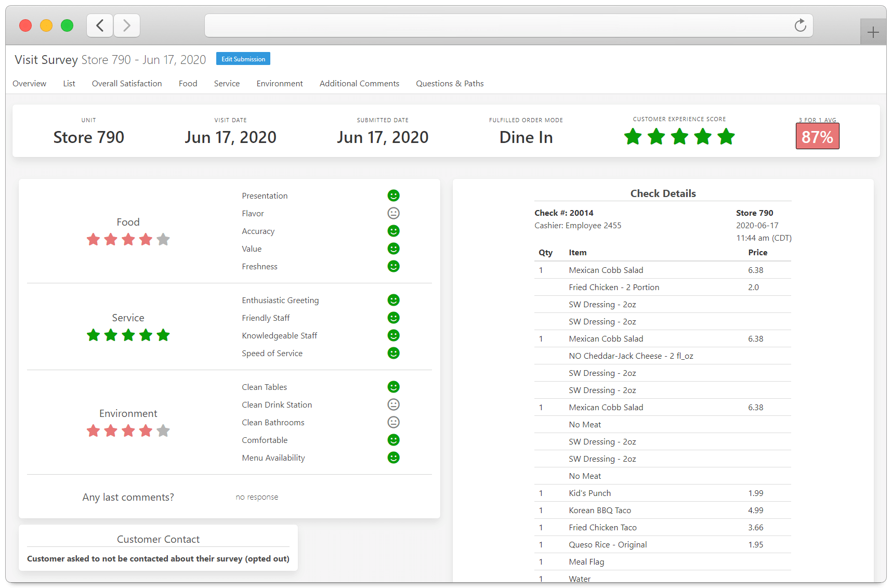Select the Enthusiastic Greeting happy face

393,300
